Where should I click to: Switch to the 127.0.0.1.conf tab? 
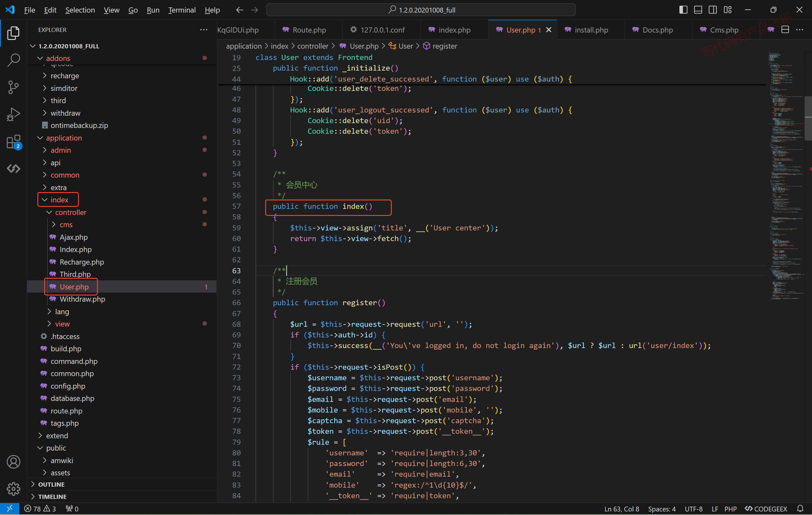(382, 30)
